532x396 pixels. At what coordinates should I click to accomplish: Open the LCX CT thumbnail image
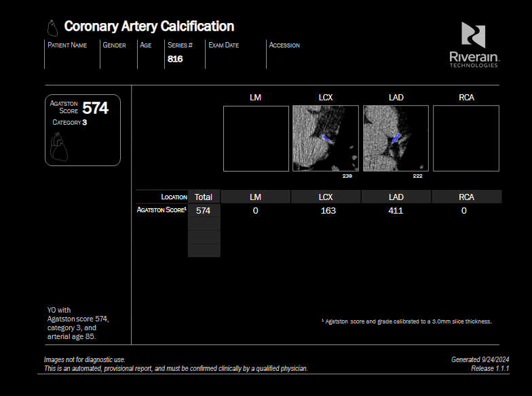coord(326,138)
